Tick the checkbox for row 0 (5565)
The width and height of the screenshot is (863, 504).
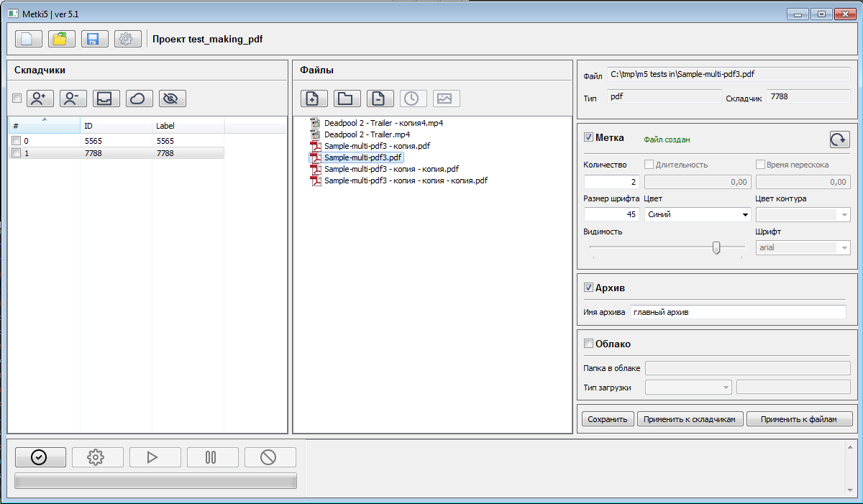pos(16,142)
